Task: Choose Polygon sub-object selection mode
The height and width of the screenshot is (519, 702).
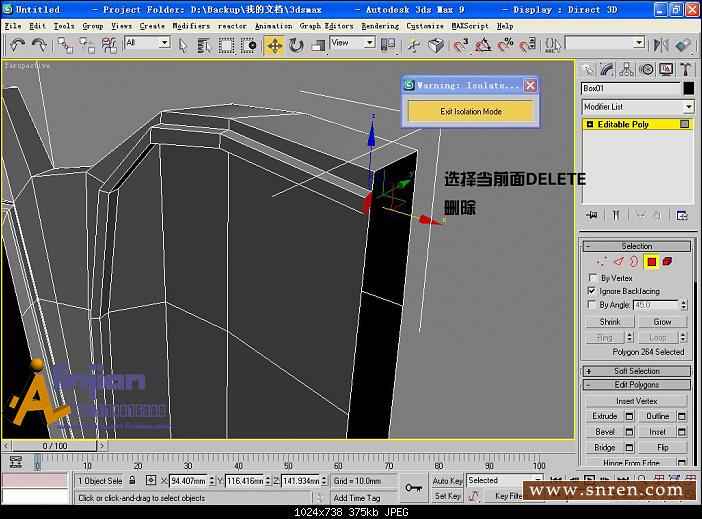Action: [x=651, y=262]
